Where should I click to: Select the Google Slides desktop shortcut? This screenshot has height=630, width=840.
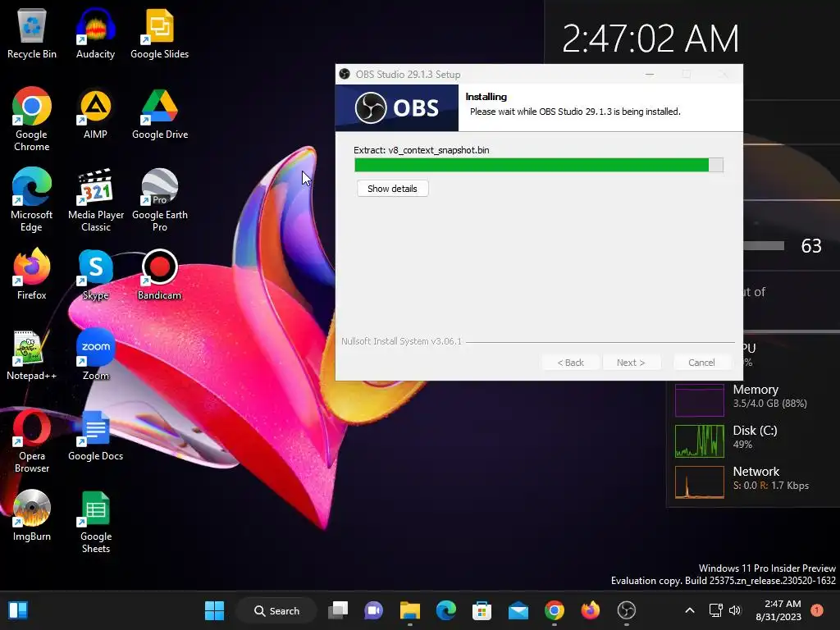160,34
